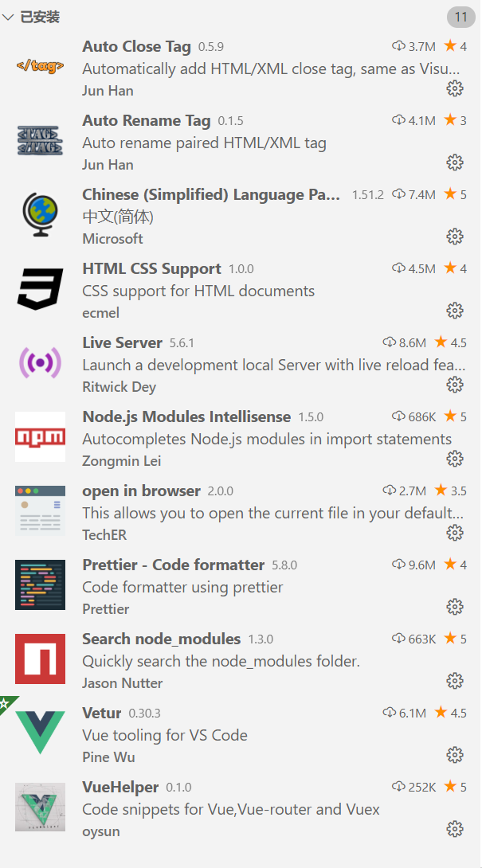The width and height of the screenshot is (482, 868).
Task: Open manage gear for Vetur
Action: point(455,755)
